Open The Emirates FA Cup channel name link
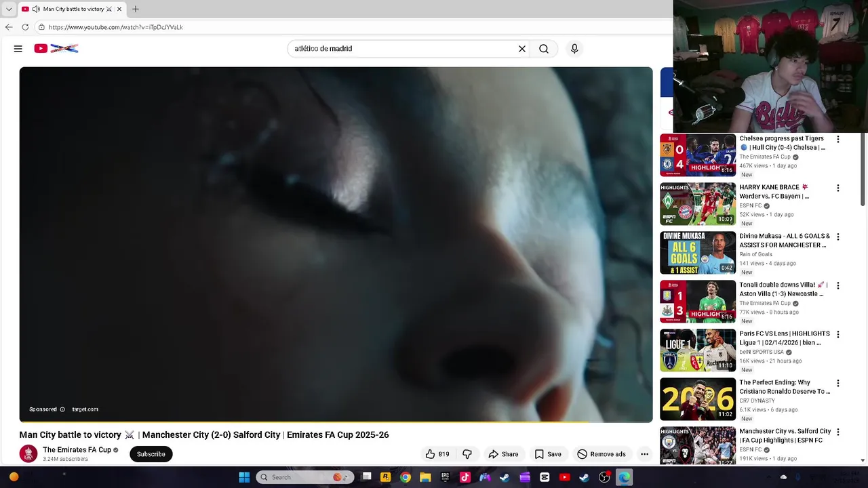This screenshot has height=488, width=868. tap(77, 450)
